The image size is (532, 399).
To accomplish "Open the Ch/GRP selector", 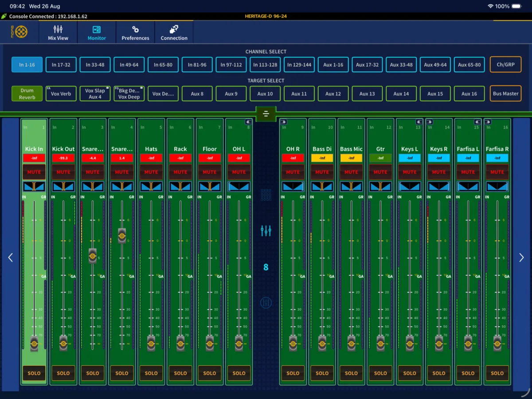I will pyautogui.click(x=505, y=65).
